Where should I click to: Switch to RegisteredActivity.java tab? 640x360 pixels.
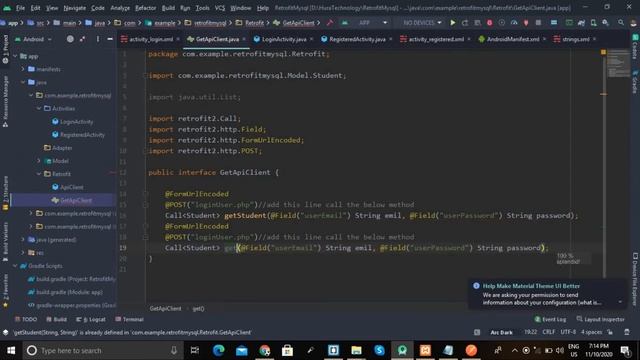357,39
